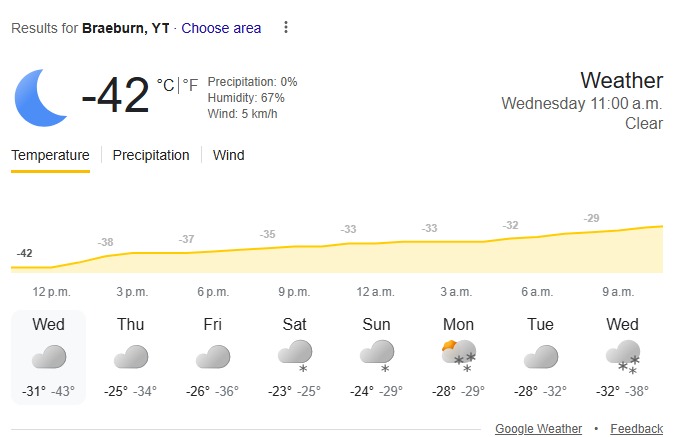The height and width of the screenshot is (437, 686).
Task: Click the blue crescent moon weather icon
Action: pyautogui.click(x=42, y=95)
